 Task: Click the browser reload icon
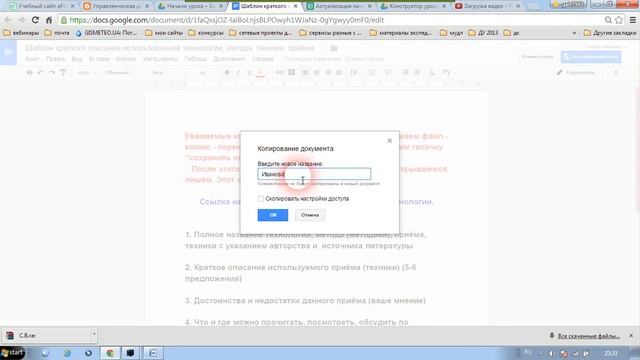click(x=36, y=20)
